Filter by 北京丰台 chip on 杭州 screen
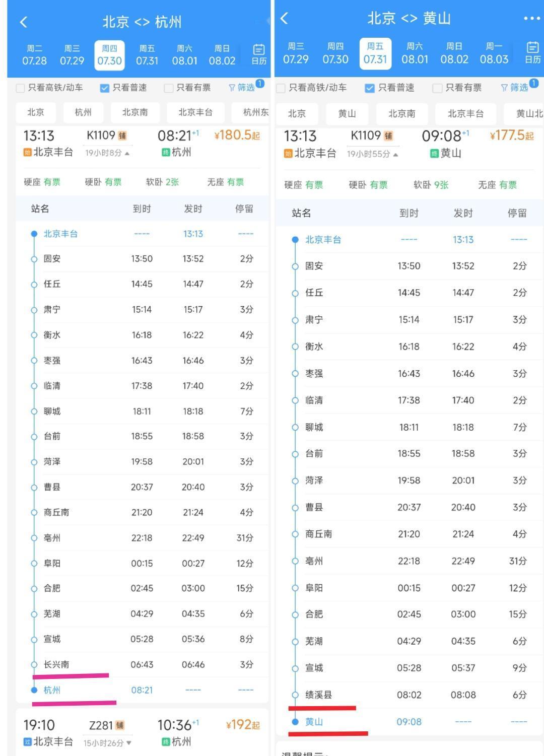The image size is (544, 756). (195, 112)
